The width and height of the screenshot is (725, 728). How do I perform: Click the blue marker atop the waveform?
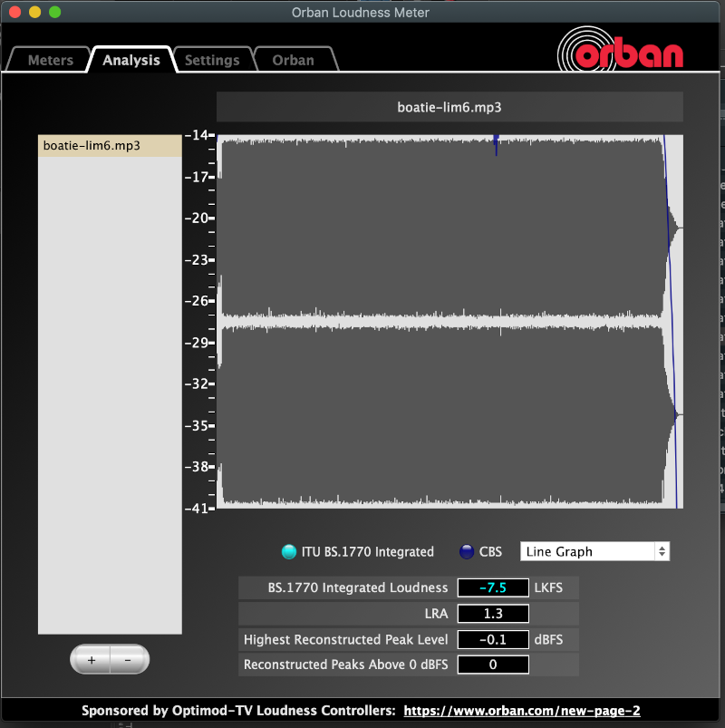click(496, 141)
